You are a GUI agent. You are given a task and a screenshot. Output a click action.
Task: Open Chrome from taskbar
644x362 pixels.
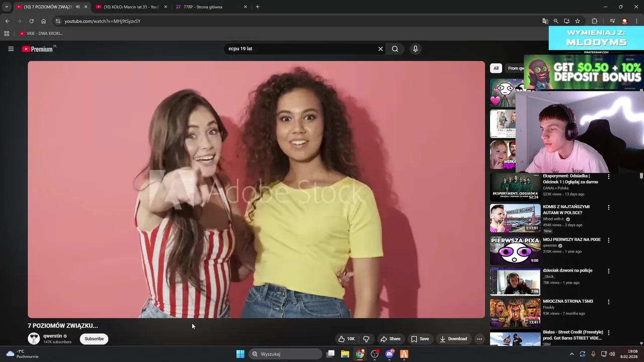tap(360, 354)
